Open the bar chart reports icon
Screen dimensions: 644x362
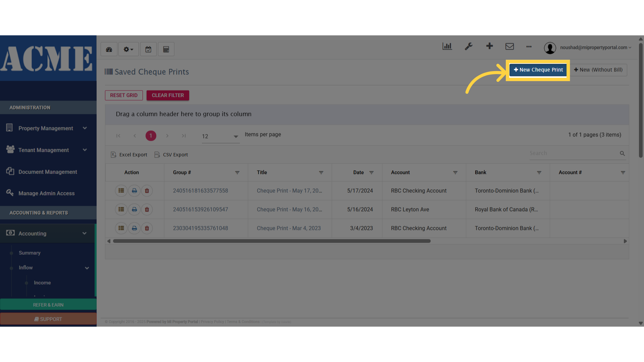pos(447,47)
